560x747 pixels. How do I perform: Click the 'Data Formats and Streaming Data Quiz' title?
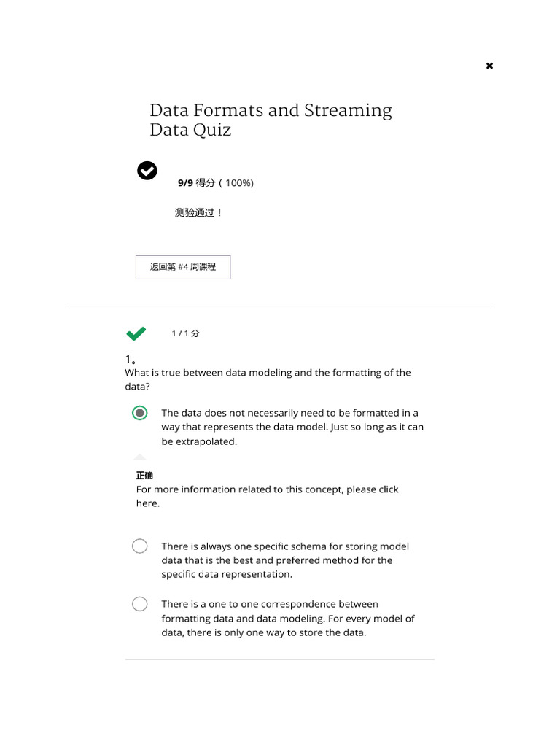(271, 120)
